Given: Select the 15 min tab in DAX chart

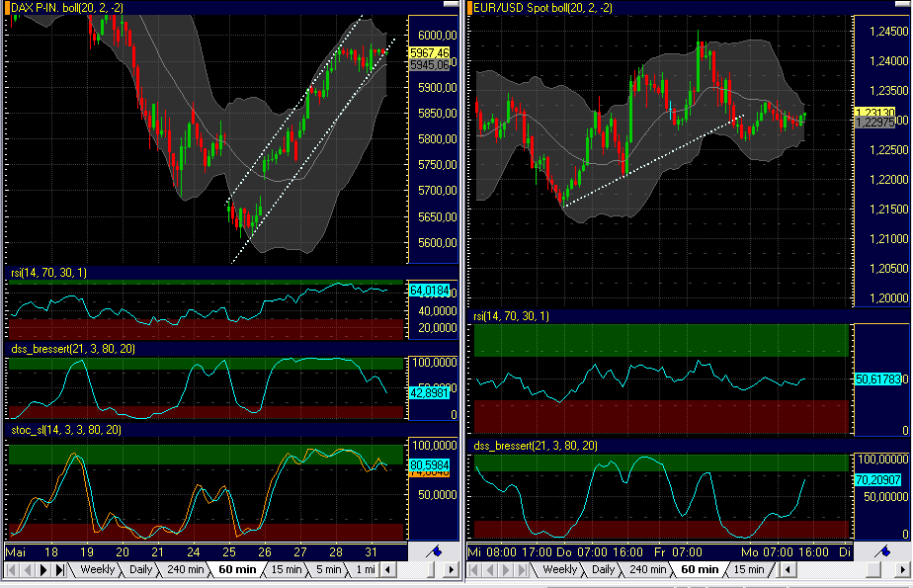Looking at the screenshot, I should click(x=286, y=569).
